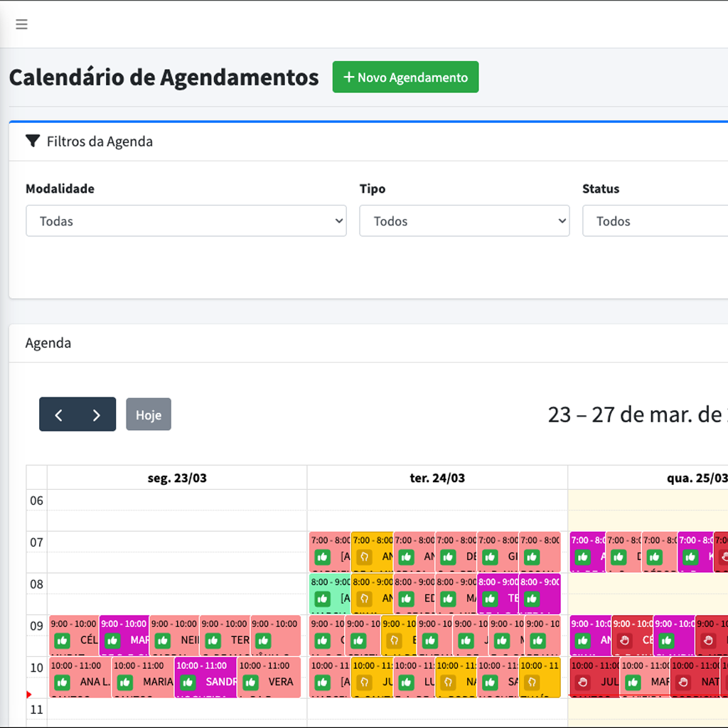Click the previous-period chevron arrow
Image resolution: width=728 pixels, height=728 pixels.
pos(59,414)
